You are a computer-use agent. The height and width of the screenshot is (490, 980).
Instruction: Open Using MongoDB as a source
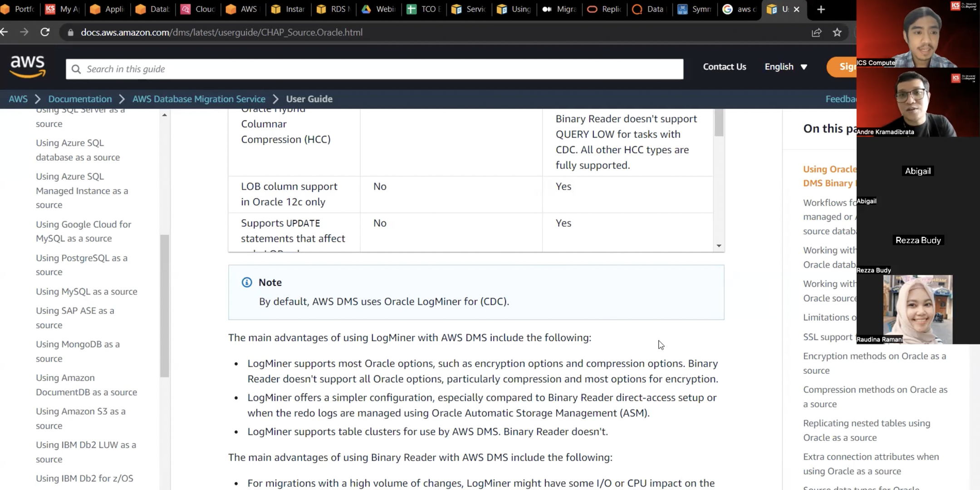78,351
